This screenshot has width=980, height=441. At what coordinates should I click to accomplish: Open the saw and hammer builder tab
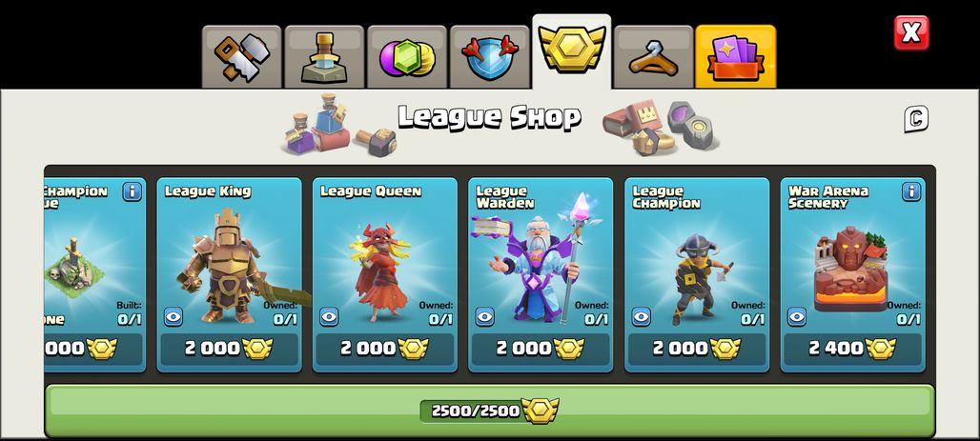[242, 57]
